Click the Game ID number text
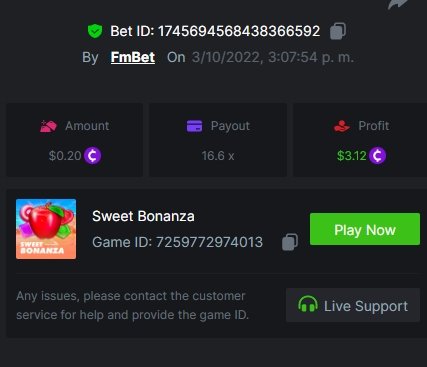 click(x=209, y=242)
